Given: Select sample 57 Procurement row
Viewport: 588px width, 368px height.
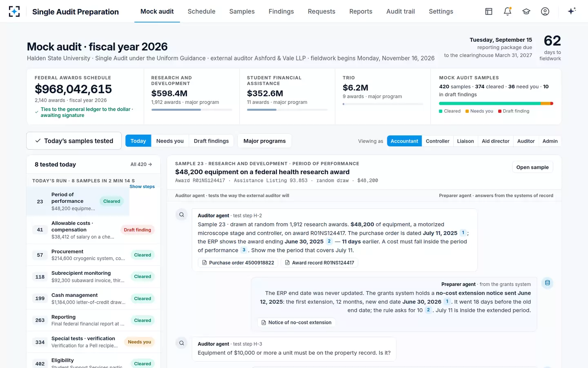Looking at the screenshot, I should coord(94,255).
